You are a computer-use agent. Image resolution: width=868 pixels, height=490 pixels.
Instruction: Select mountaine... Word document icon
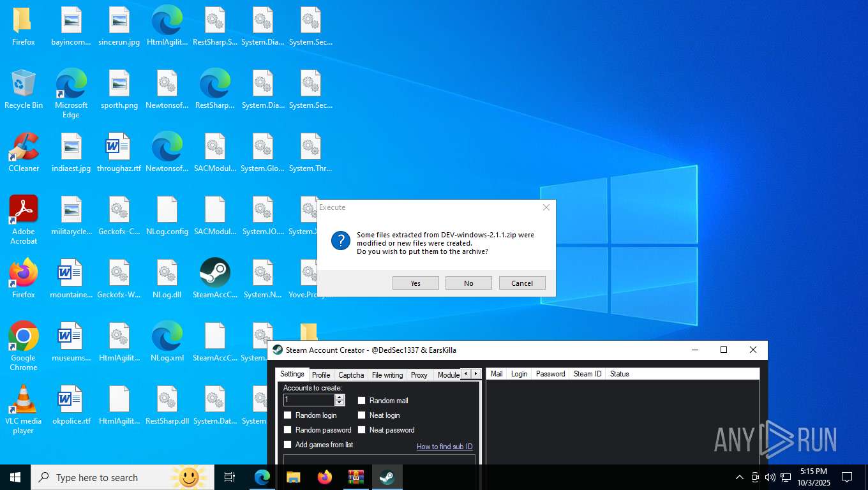click(x=71, y=279)
